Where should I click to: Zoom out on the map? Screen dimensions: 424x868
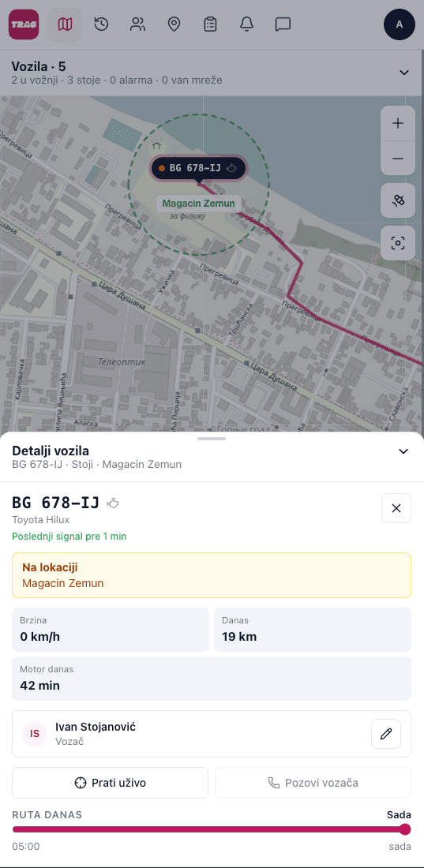tap(398, 159)
